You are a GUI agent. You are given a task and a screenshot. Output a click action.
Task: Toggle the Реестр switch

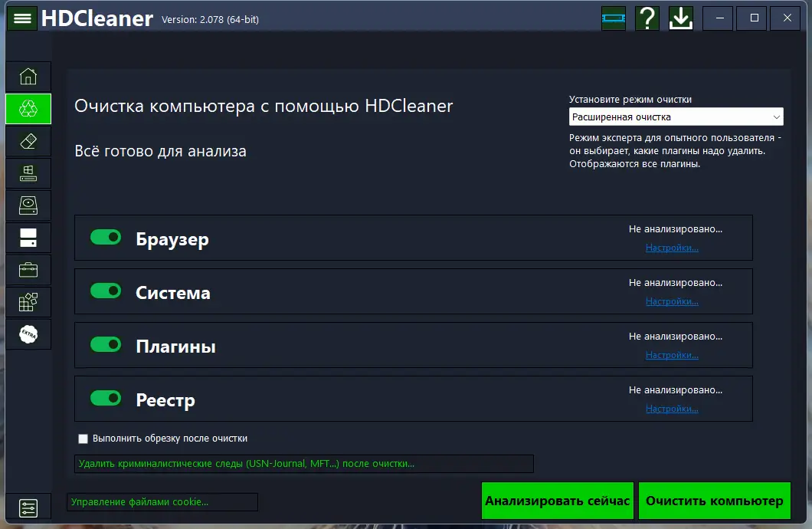(106, 399)
